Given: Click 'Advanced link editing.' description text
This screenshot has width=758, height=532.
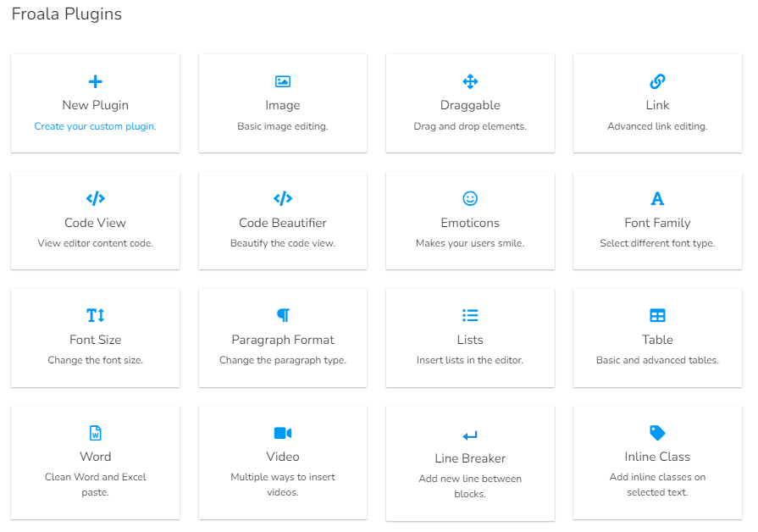Looking at the screenshot, I should (657, 126).
